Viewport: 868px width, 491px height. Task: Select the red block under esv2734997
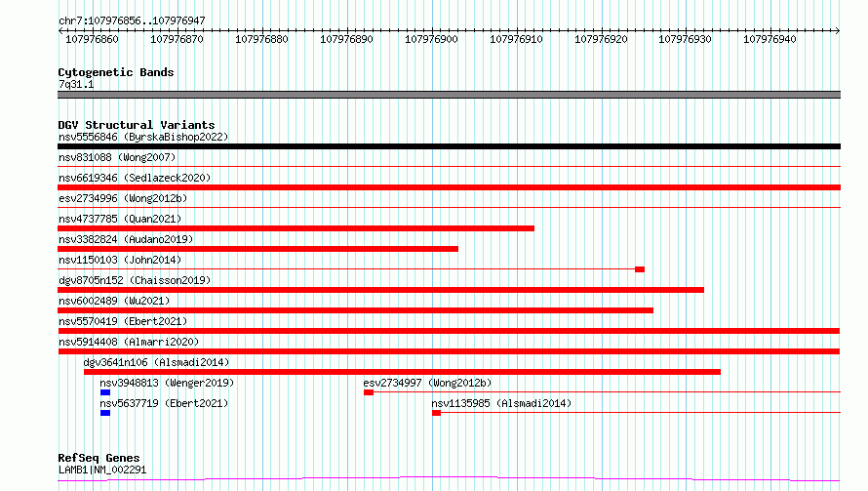[369, 392]
